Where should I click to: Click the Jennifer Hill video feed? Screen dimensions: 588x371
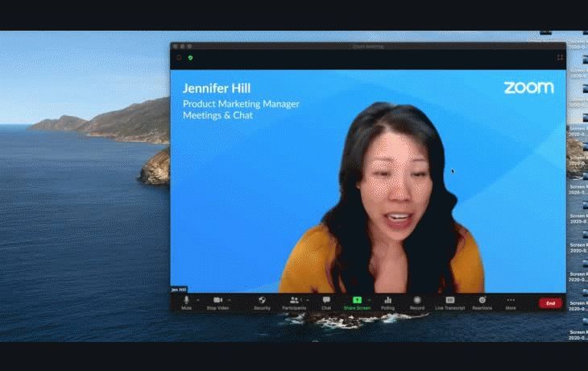[368, 181]
